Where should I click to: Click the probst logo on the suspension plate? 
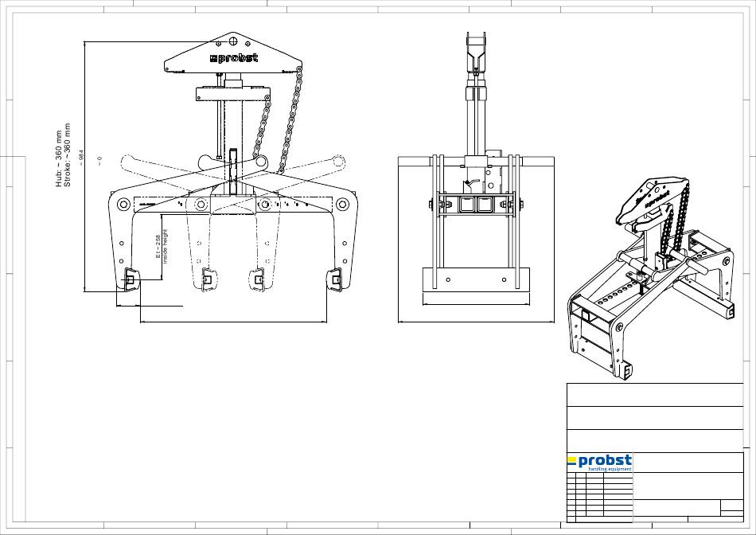(x=234, y=58)
